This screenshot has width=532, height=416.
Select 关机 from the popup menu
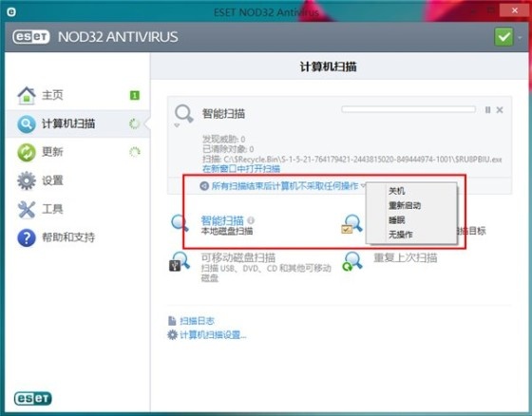click(x=397, y=191)
